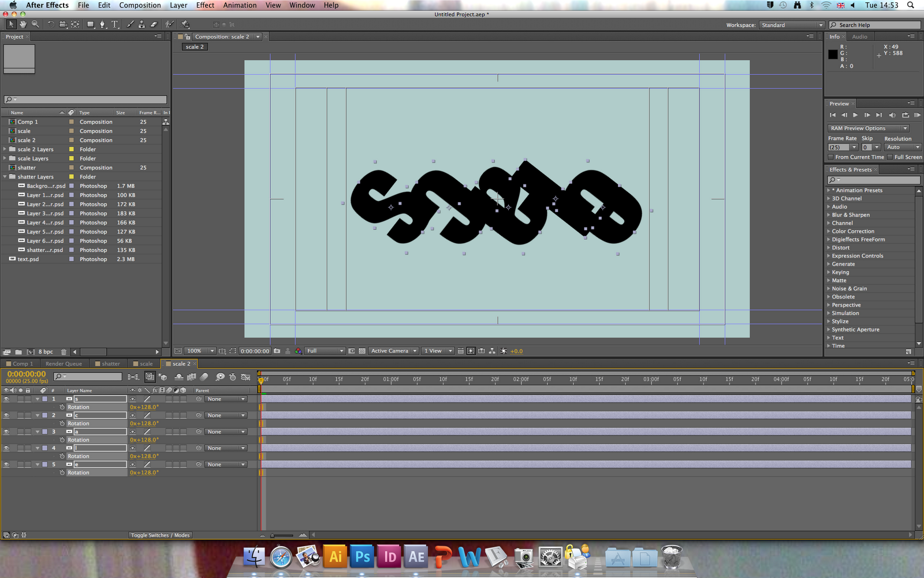924x578 pixels.
Task: Hide layer 1 's' with eye toggle
Action: [x=6, y=399]
